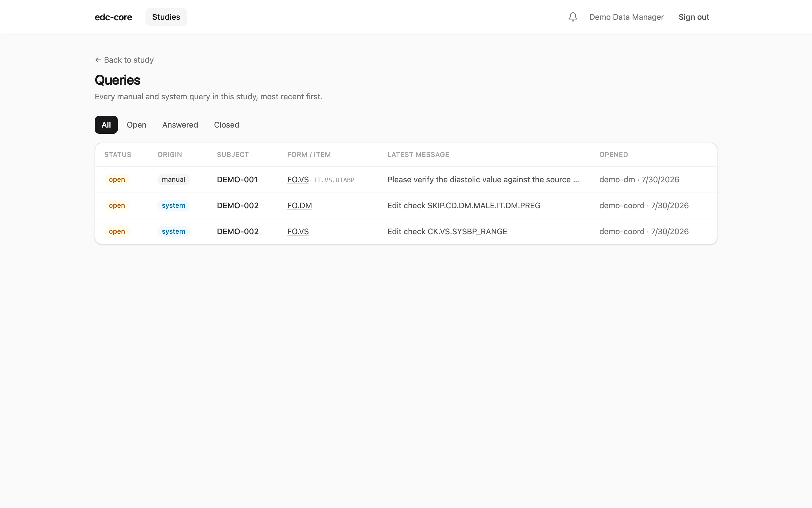Click the Queries page heading
Image resolution: width=812 pixels, height=508 pixels.
[118, 80]
